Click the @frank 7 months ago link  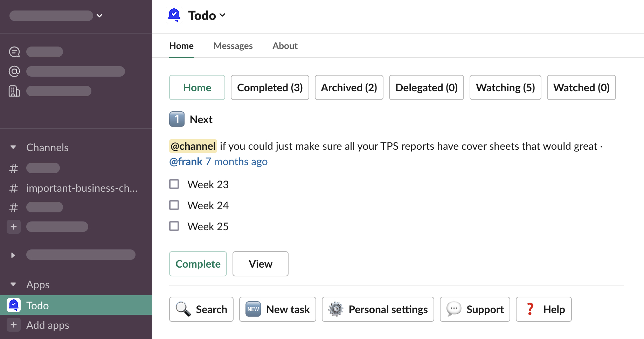coord(218,162)
